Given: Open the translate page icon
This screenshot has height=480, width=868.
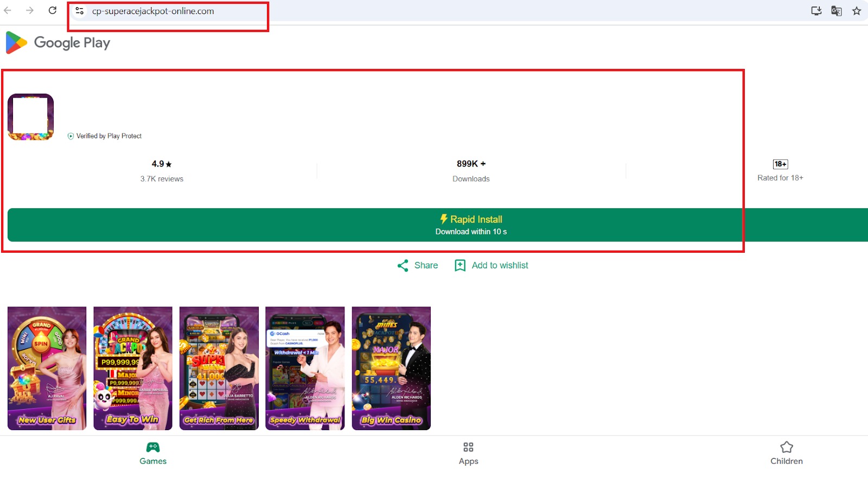Looking at the screenshot, I should tap(837, 11).
